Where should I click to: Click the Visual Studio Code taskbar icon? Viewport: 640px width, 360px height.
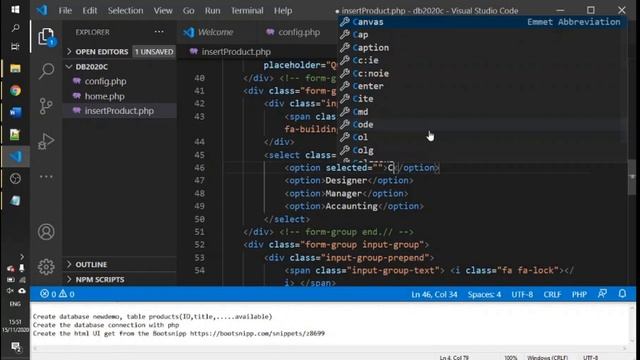point(15,156)
